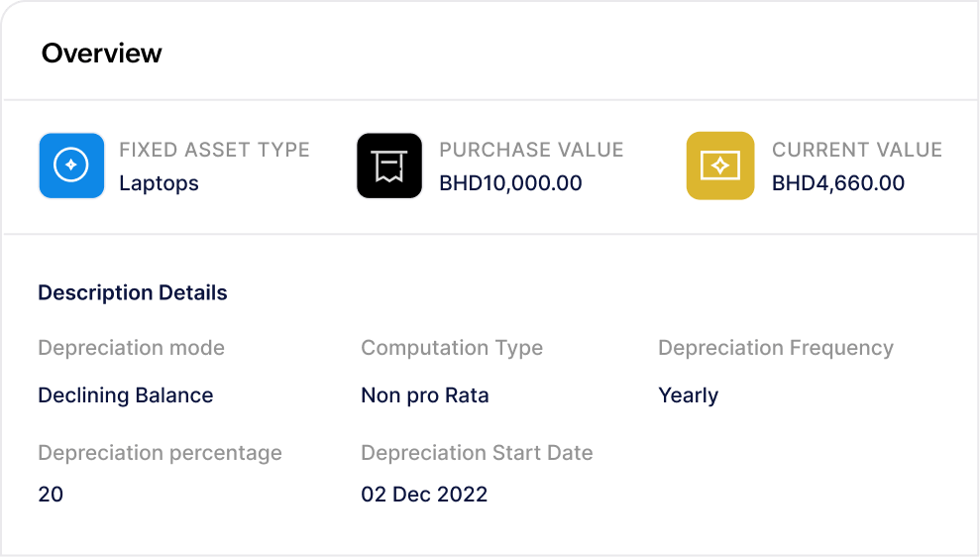Click the Declining Balance mode value

pyautogui.click(x=126, y=395)
